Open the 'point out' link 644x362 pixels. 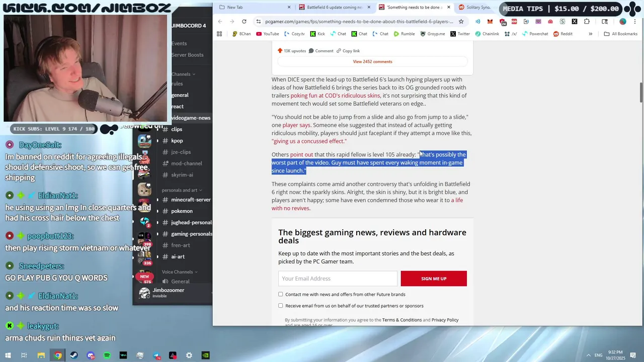[x=301, y=154]
